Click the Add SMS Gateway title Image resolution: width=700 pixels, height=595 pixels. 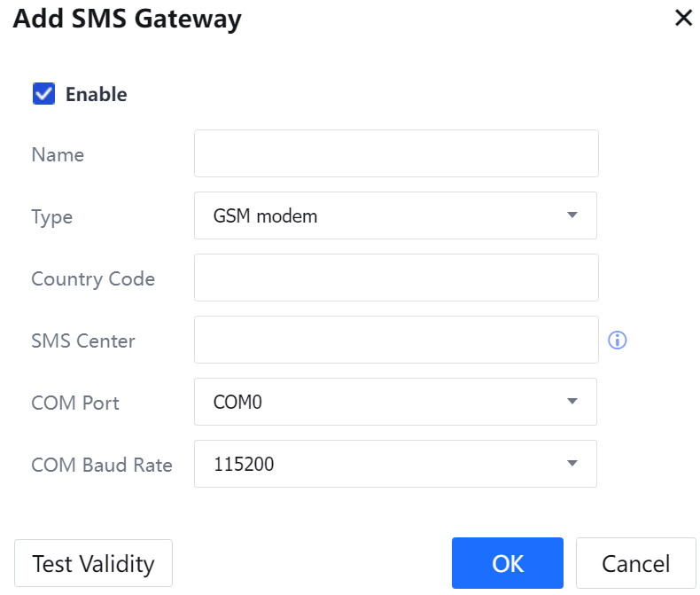point(127,19)
